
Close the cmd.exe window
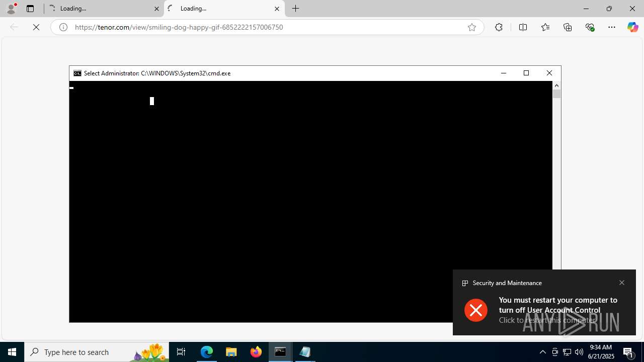tap(549, 73)
